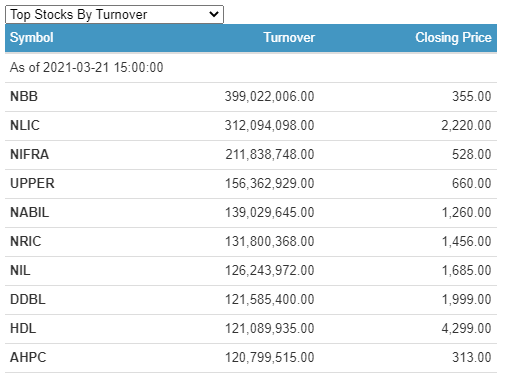The width and height of the screenshot is (509, 377).
Task: Sort by the Symbol column header
Action: 32,37
